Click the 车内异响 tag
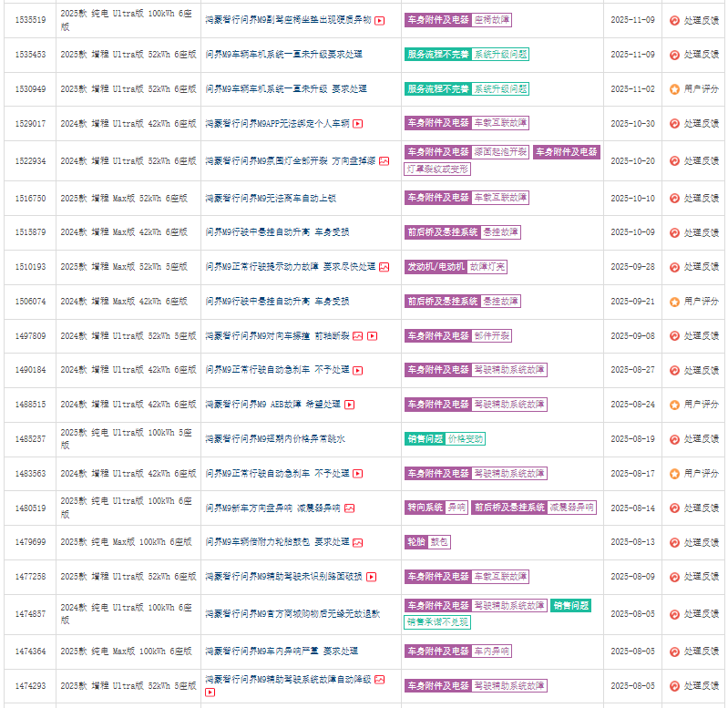This screenshot has width=728, height=708. coord(492,652)
